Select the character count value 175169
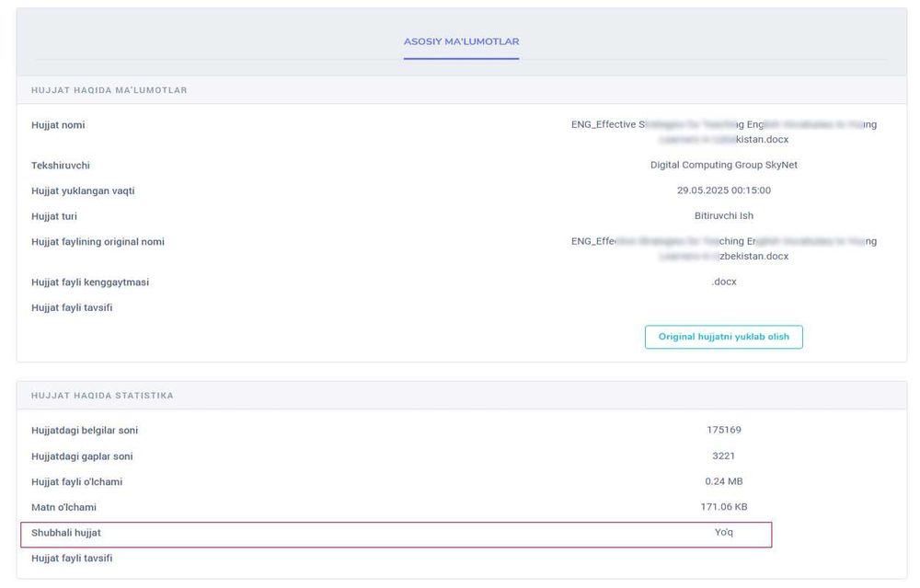This screenshot has width=920, height=588. click(x=723, y=430)
